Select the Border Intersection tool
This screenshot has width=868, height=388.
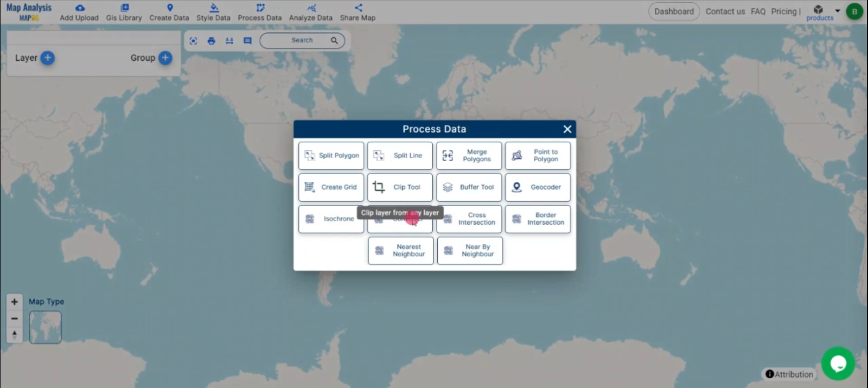538,219
